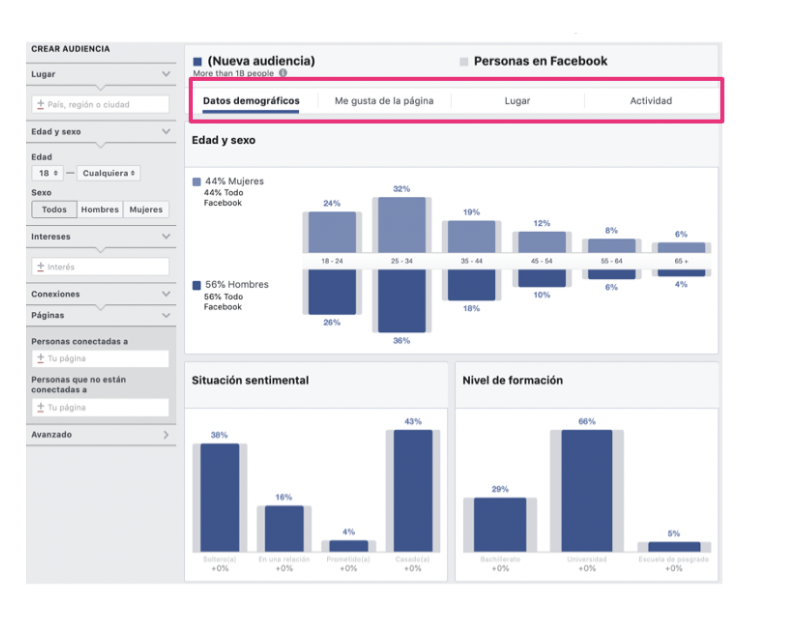Screen dimensions: 796x620
Task: Click plus icon under Personas conectadas a
Action: [x=41, y=358]
